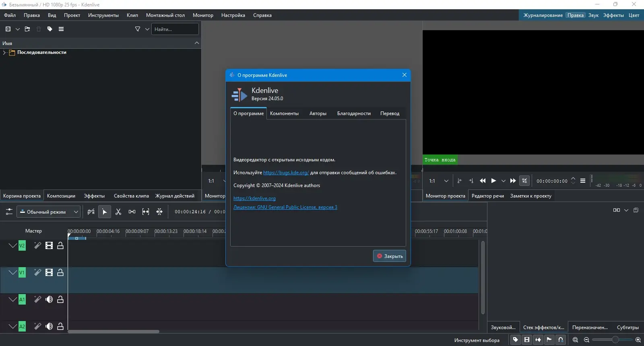Select the selection arrow tool
The image size is (644, 346).
coord(105,212)
